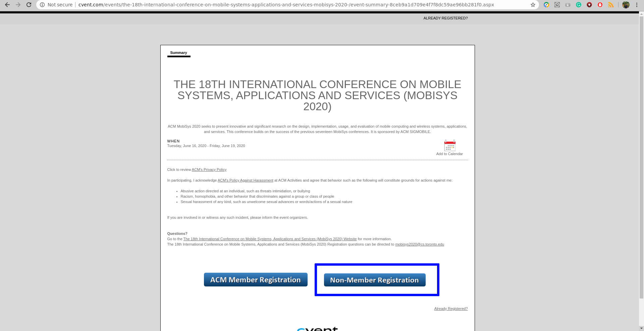The image size is (644, 331).
Task: Open the Summary tab
Action: pos(178,53)
